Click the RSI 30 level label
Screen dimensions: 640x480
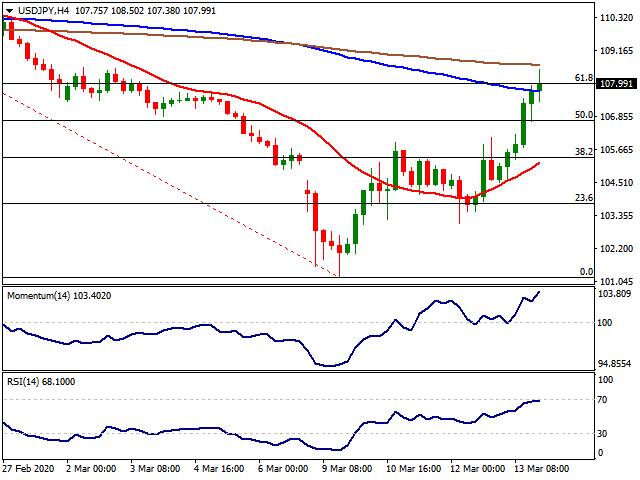[x=602, y=433]
